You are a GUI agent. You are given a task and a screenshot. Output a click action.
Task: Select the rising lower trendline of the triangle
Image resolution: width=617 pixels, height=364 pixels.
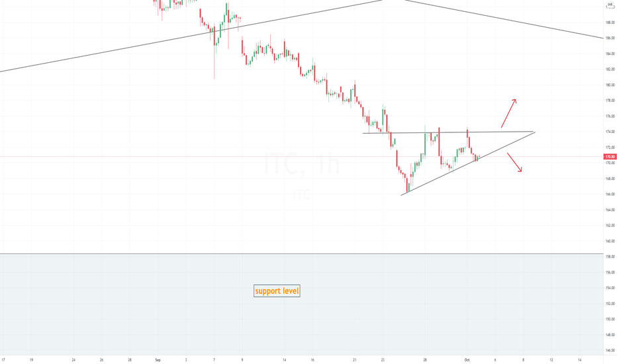pyautogui.click(x=468, y=163)
